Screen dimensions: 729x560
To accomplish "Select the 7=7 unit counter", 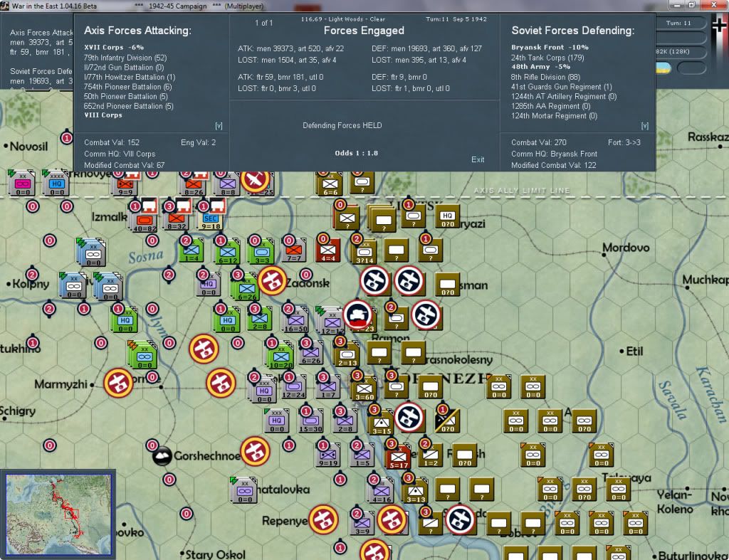I will pyautogui.click(x=294, y=251).
